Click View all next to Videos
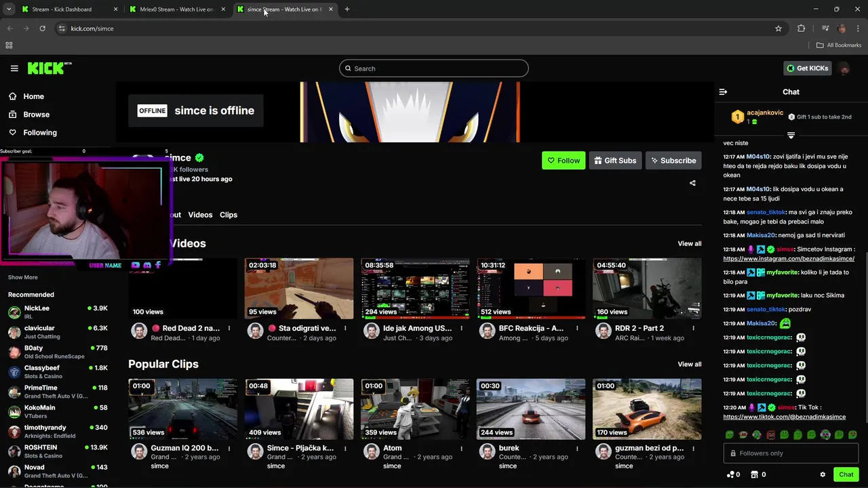Screen dimensions: 868x488 [x=690, y=243]
